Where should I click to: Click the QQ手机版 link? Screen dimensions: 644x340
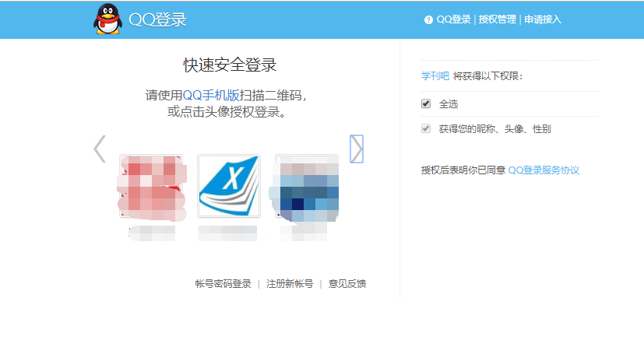[211, 95]
